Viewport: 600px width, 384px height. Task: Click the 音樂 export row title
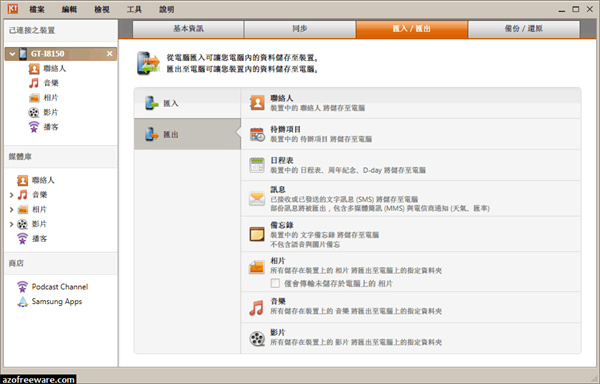[x=278, y=301]
